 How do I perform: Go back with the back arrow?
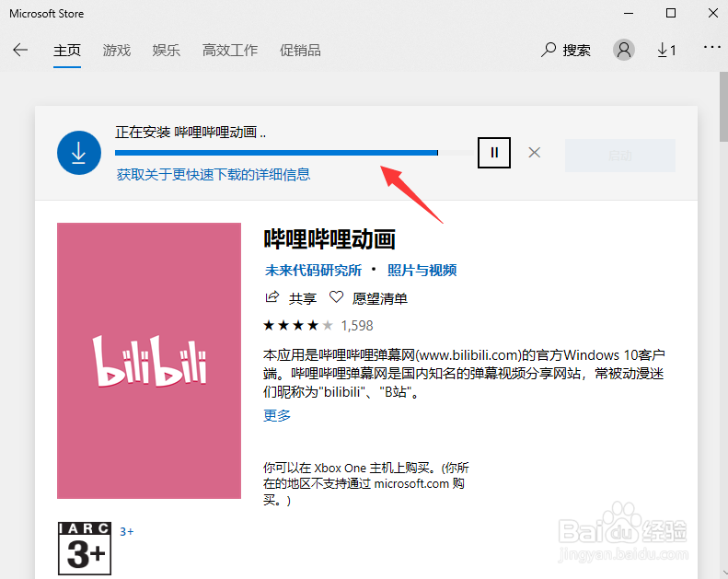[x=20, y=50]
